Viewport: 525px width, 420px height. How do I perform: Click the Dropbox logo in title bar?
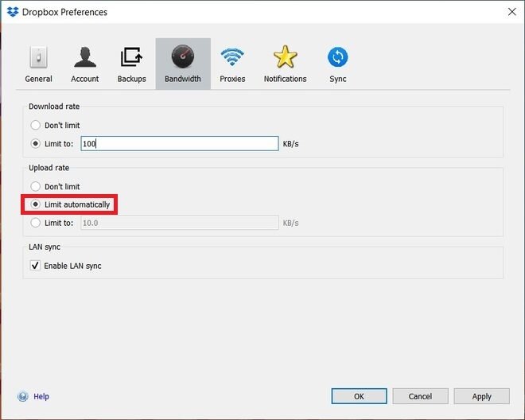[13, 12]
